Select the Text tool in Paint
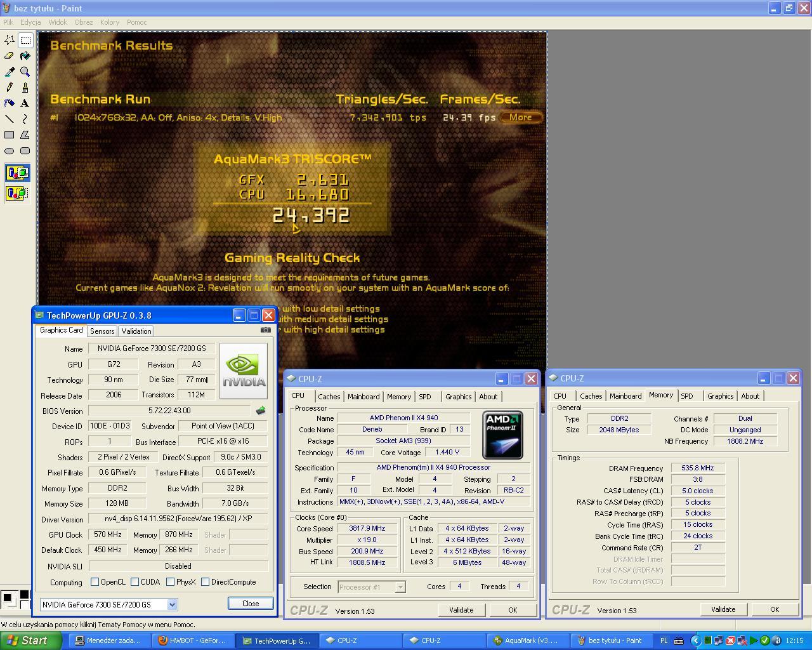812x650 pixels. pos(25,103)
